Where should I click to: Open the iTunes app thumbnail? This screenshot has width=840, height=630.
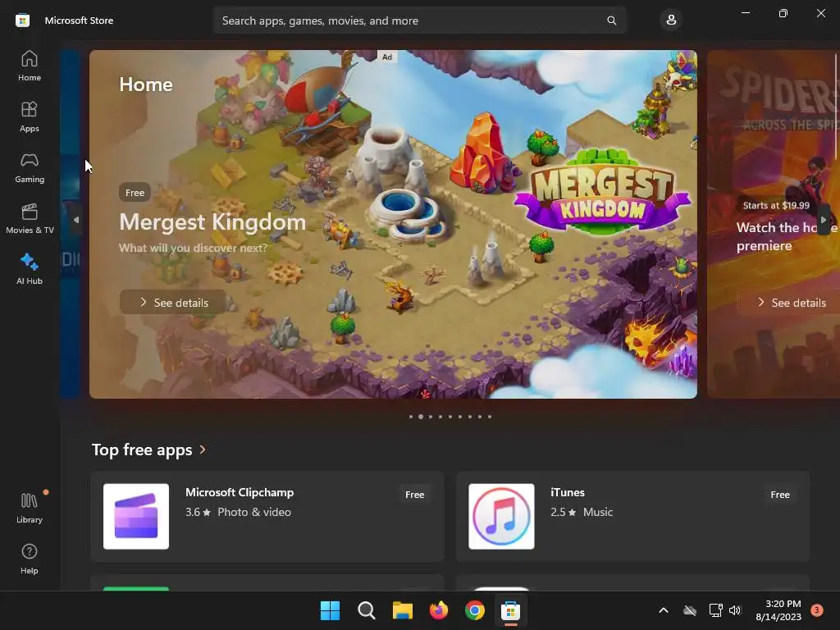tap(501, 517)
